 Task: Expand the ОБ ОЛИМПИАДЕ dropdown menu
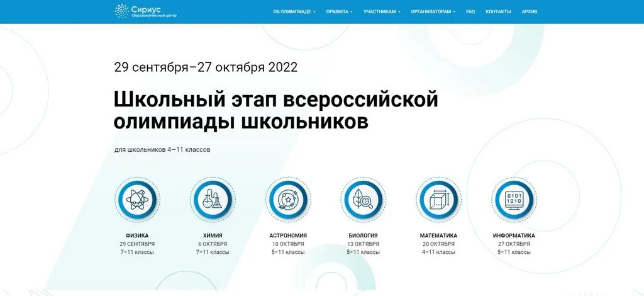[x=294, y=11]
